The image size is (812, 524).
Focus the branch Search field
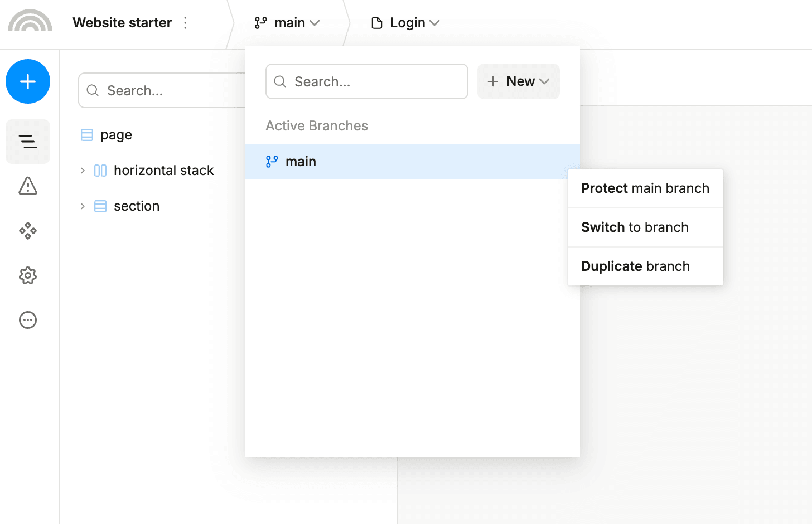click(367, 81)
